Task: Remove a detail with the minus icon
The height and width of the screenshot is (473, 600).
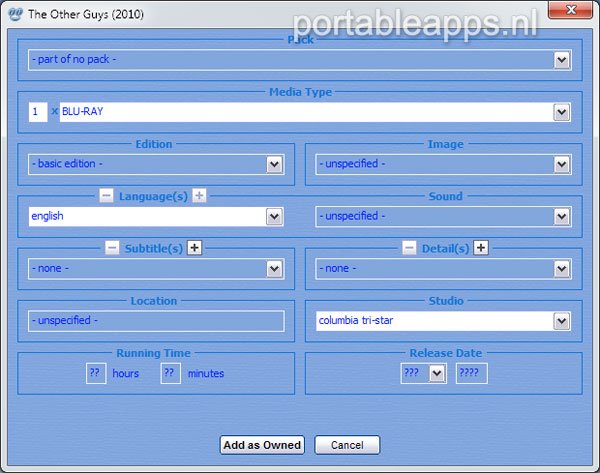Action: (x=409, y=248)
